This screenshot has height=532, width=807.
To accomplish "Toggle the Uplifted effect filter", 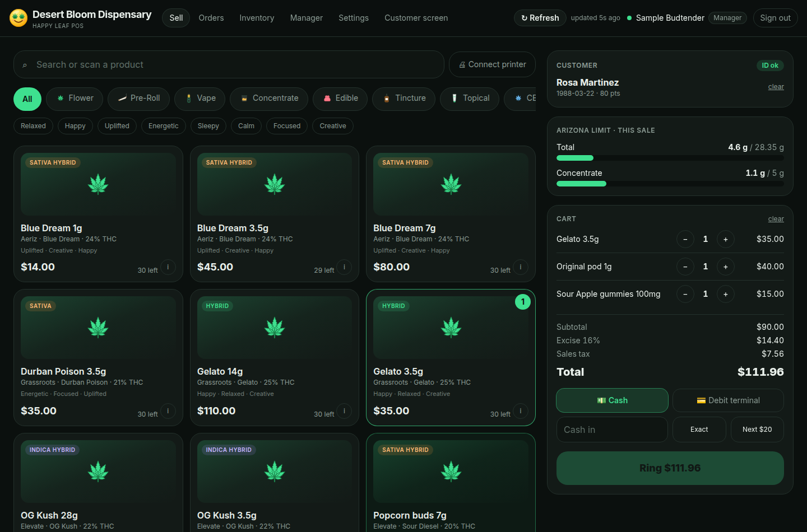I will (117, 126).
